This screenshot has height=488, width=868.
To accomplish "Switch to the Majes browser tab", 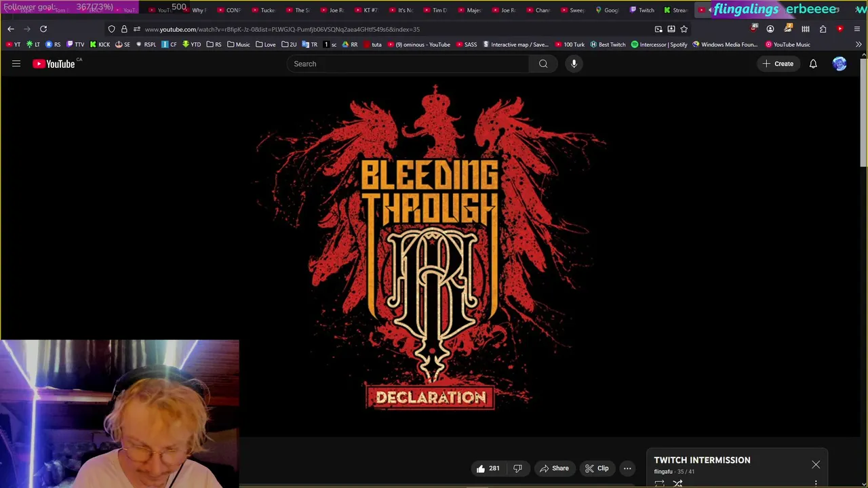I will (x=470, y=10).
